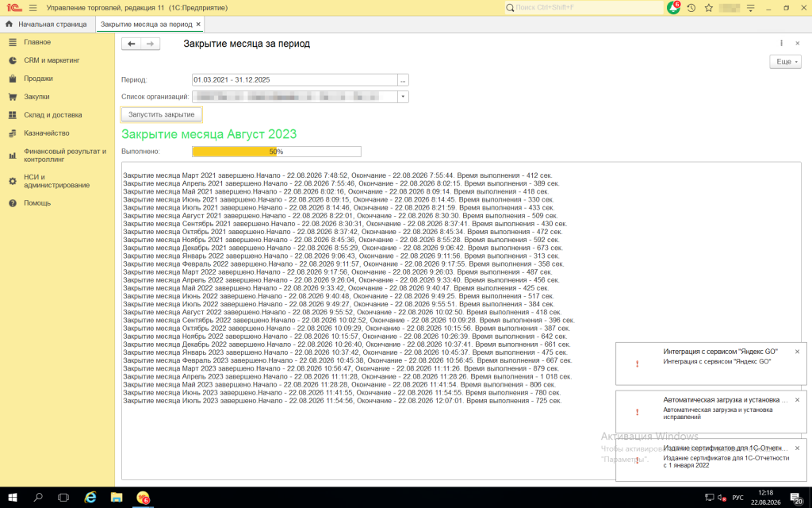The image size is (812, 508).
Task: Open the Главное section
Action: [x=37, y=42]
